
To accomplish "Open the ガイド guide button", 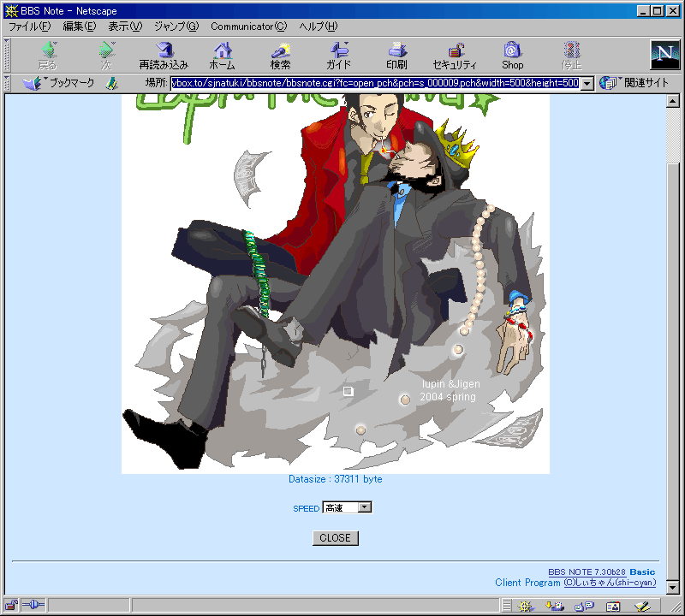I will click(338, 56).
